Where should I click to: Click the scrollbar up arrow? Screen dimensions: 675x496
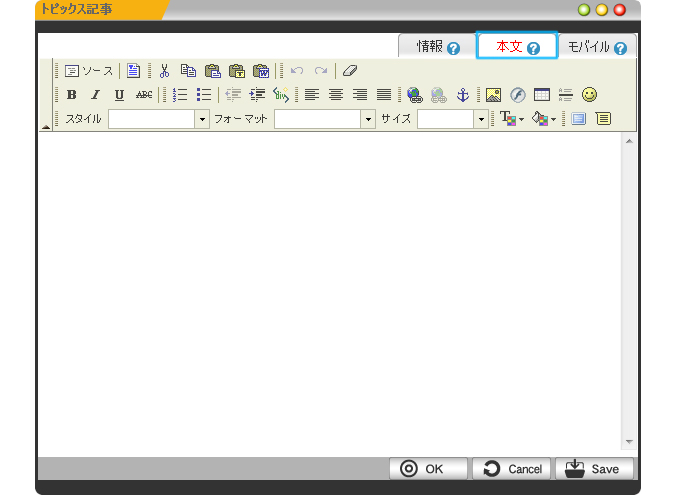629,141
